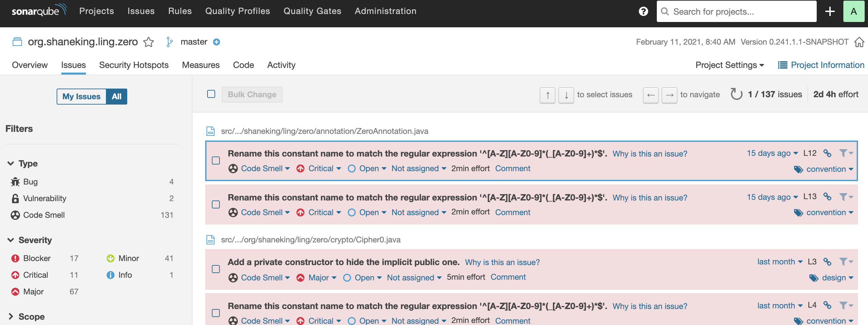Open status Open dropdown on L3 issue
Screen dimensions: 868x325
pos(362,278)
